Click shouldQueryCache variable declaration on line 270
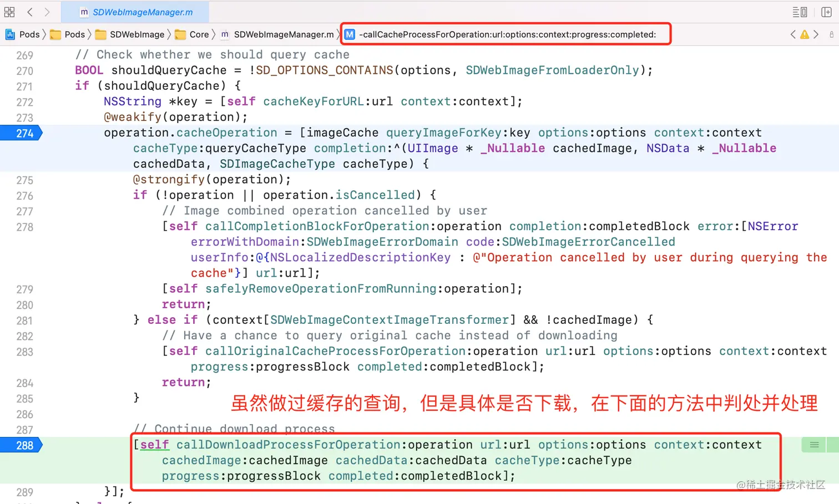The width and height of the screenshot is (839, 504). click(x=169, y=70)
